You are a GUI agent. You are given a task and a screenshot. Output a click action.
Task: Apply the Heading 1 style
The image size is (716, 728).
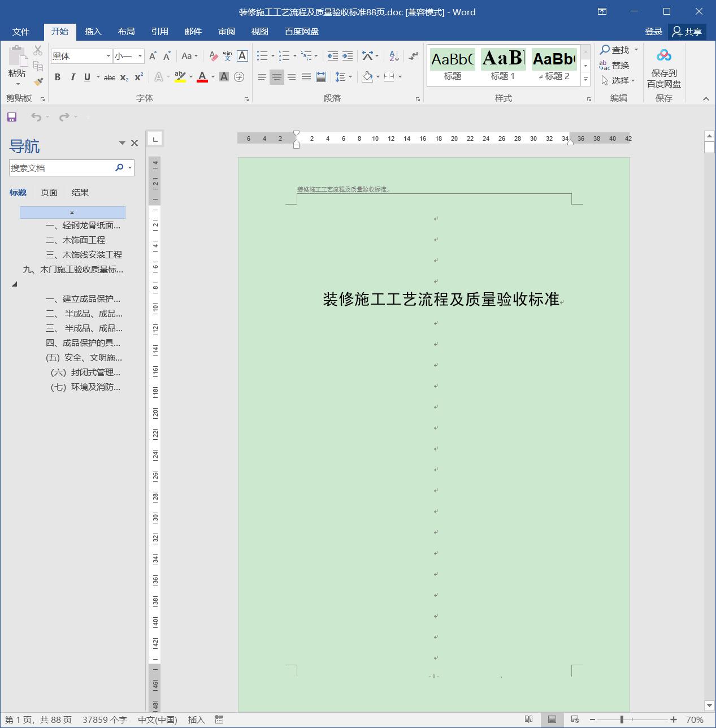pyautogui.click(x=503, y=65)
